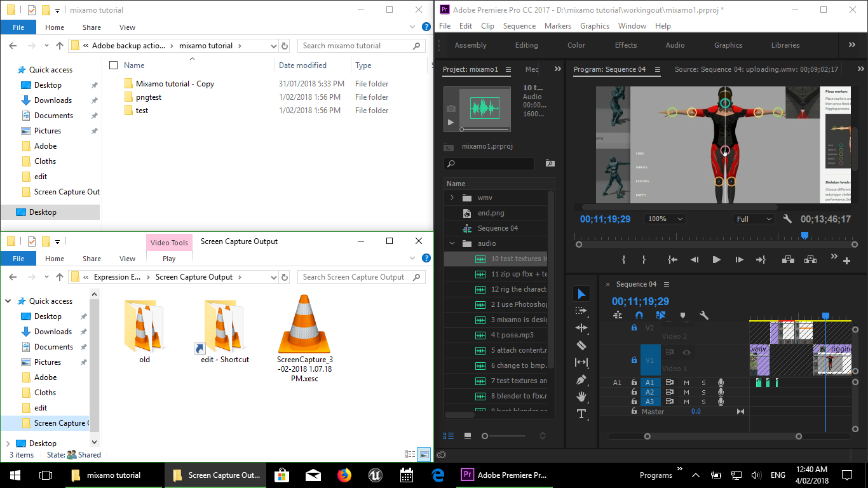
Task: Click Mark Out button in Program monitor
Action: pyautogui.click(x=644, y=259)
